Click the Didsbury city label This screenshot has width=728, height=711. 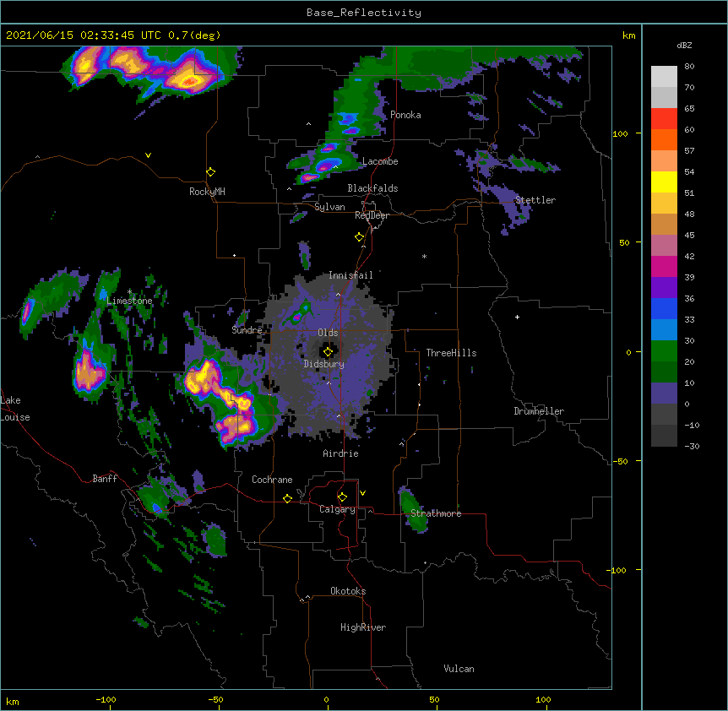(x=323, y=364)
